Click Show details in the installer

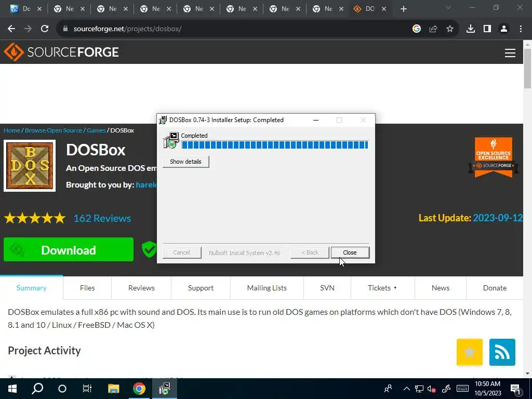tap(185, 162)
